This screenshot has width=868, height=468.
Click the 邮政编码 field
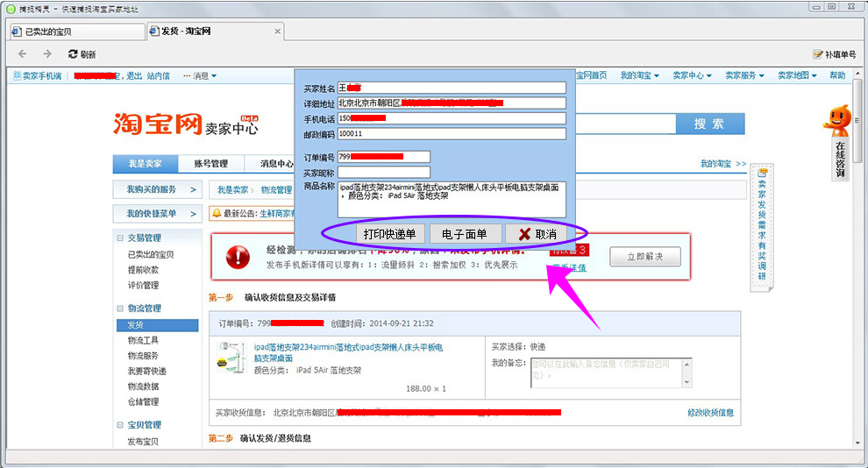[x=452, y=133]
